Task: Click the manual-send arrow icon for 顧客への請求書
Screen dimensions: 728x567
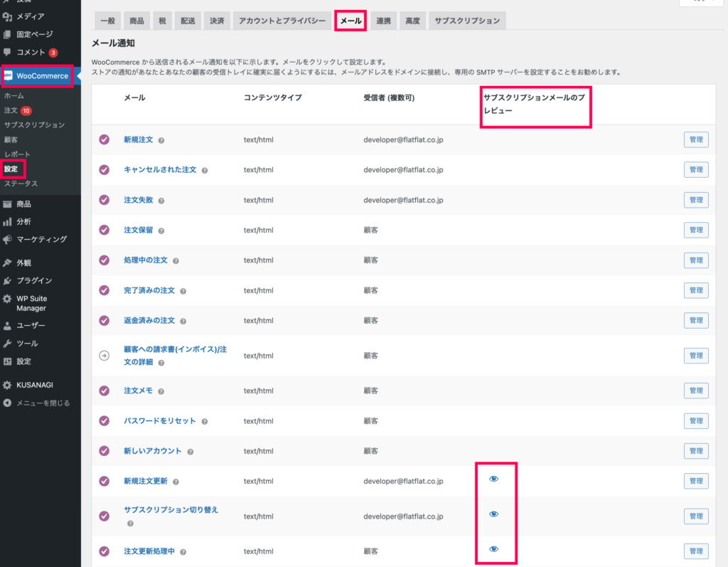Action: [x=105, y=356]
